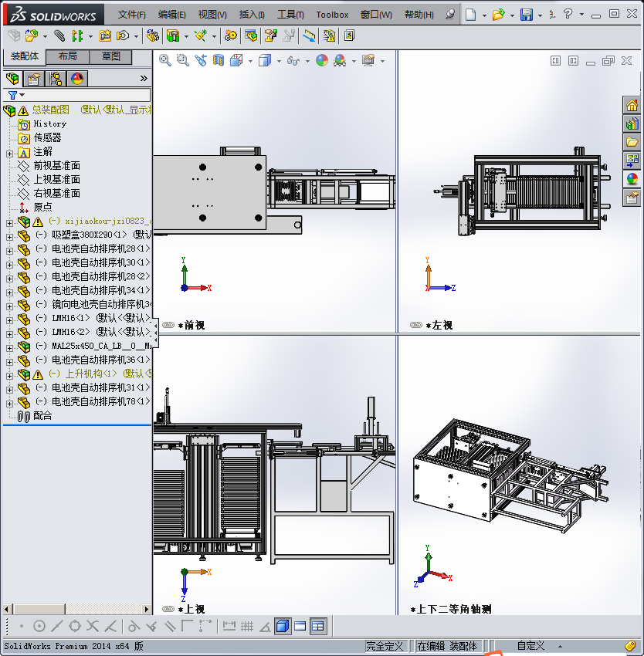Toggle the four-view layout button

click(x=318, y=627)
